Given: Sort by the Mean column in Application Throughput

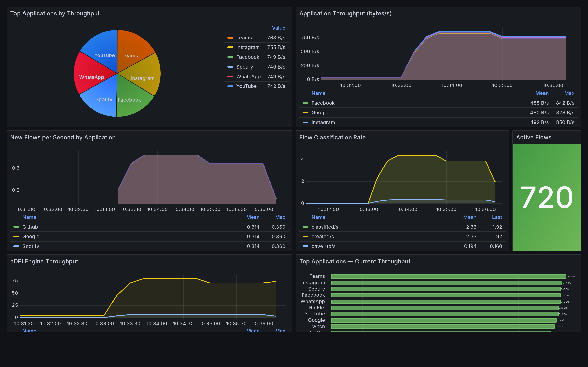Looking at the screenshot, I should pos(542,93).
